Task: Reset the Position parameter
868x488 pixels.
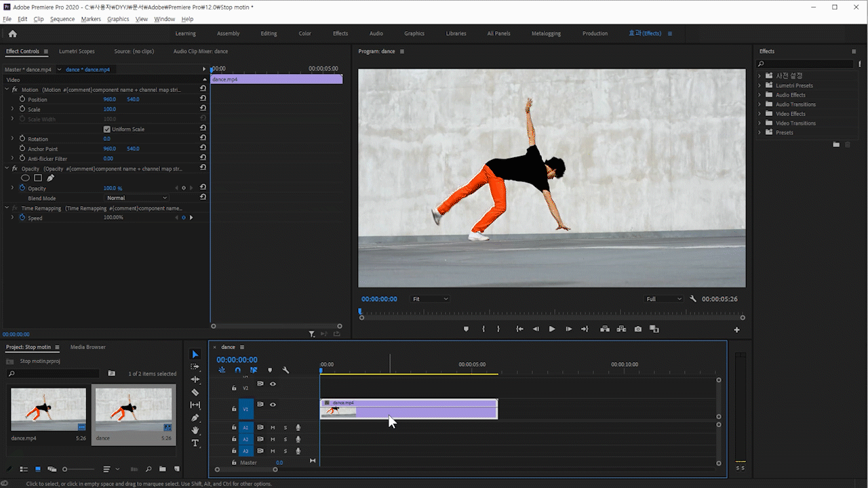Action: [x=203, y=99]
